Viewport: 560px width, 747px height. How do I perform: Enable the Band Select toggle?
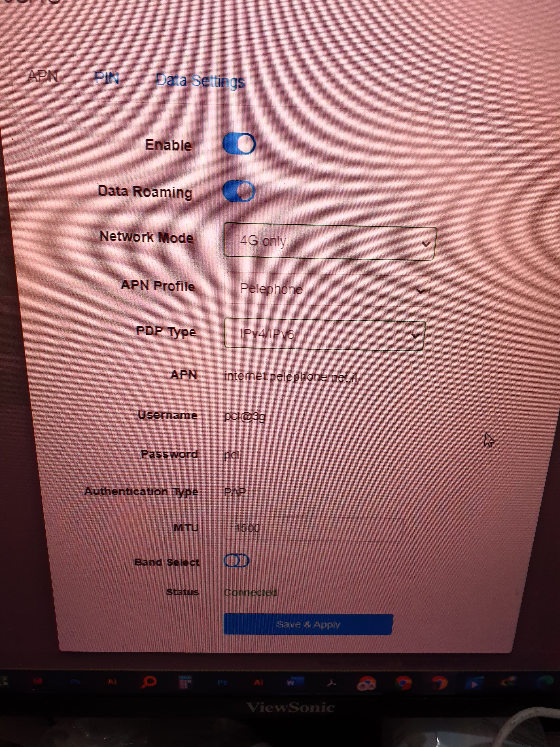click(236, 561)
